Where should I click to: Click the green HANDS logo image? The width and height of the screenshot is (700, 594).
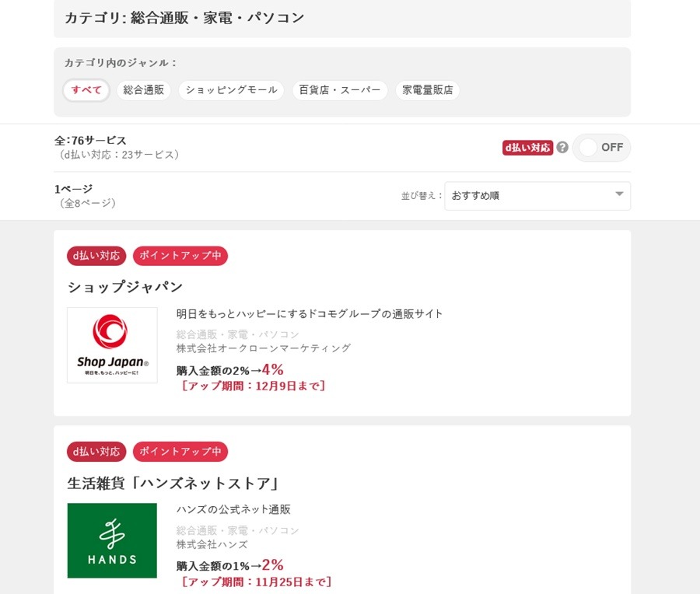pyautogui.click(x=111, y=540)
